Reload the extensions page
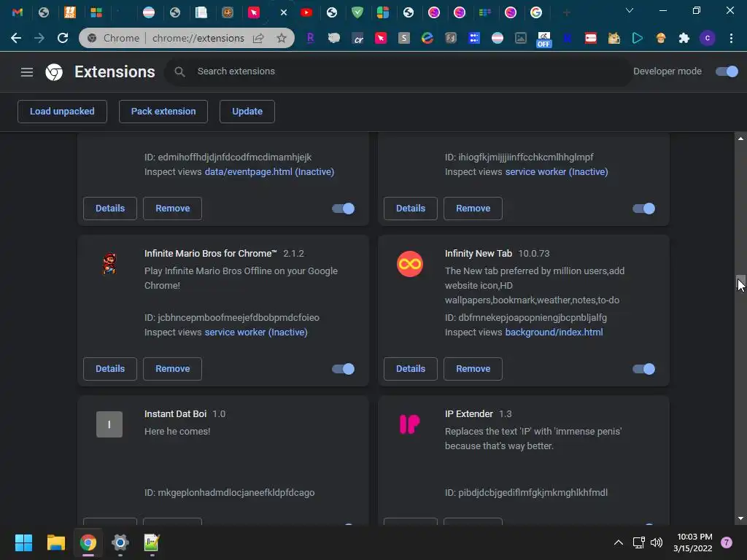The image size is (747, 560). coord(63,38)
